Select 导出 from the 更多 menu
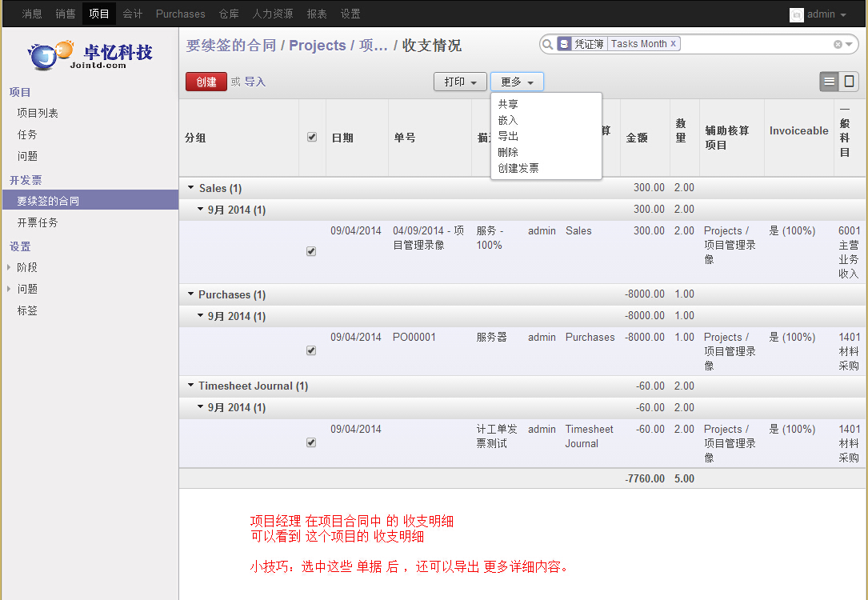868x600 pixels. [x=508, y=136]
